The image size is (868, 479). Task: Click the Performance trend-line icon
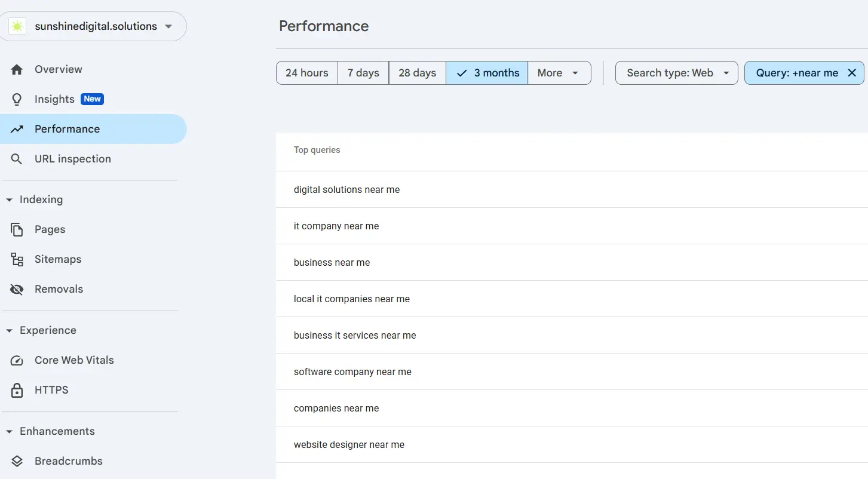point(17,128)
